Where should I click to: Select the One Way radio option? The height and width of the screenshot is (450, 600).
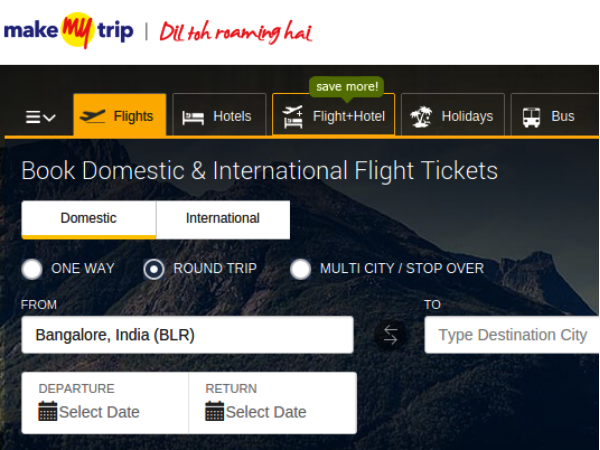pyautogui.click(x=32, y=268)
